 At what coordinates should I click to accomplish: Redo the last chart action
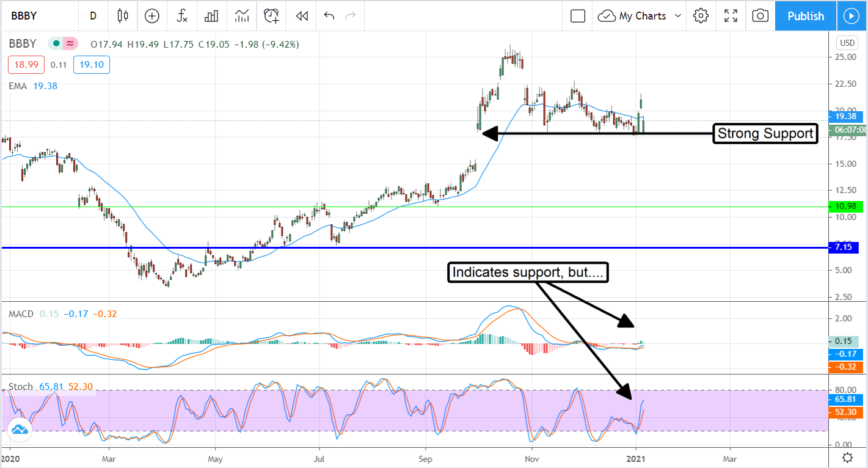pyautogui.click(x=350, y=16)
